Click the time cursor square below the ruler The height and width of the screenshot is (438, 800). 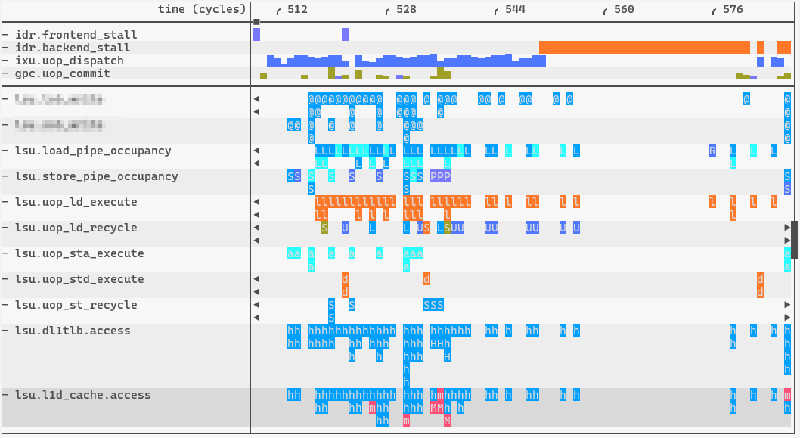tap(257, 22)
